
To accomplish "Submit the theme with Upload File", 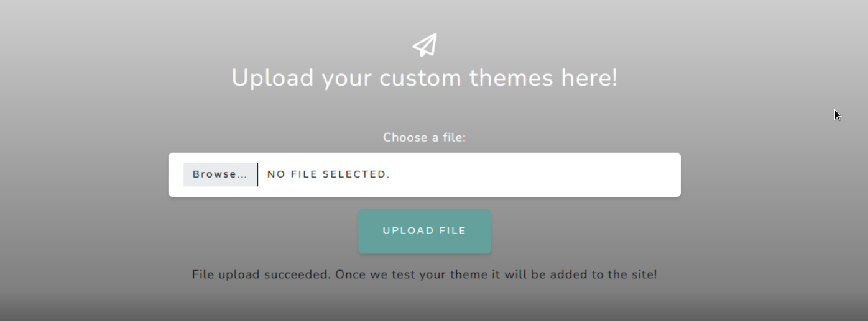I will tap(424, 231).
